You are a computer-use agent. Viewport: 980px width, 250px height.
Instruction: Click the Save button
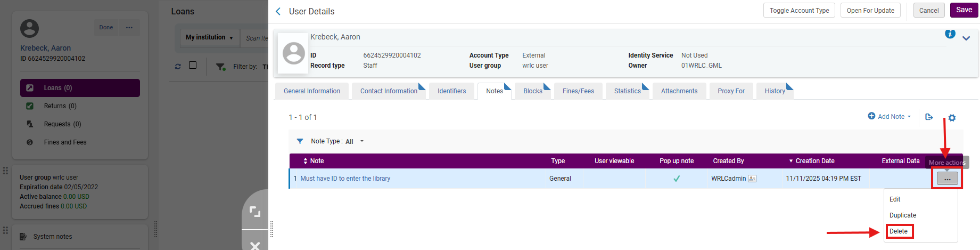[963, 10]
